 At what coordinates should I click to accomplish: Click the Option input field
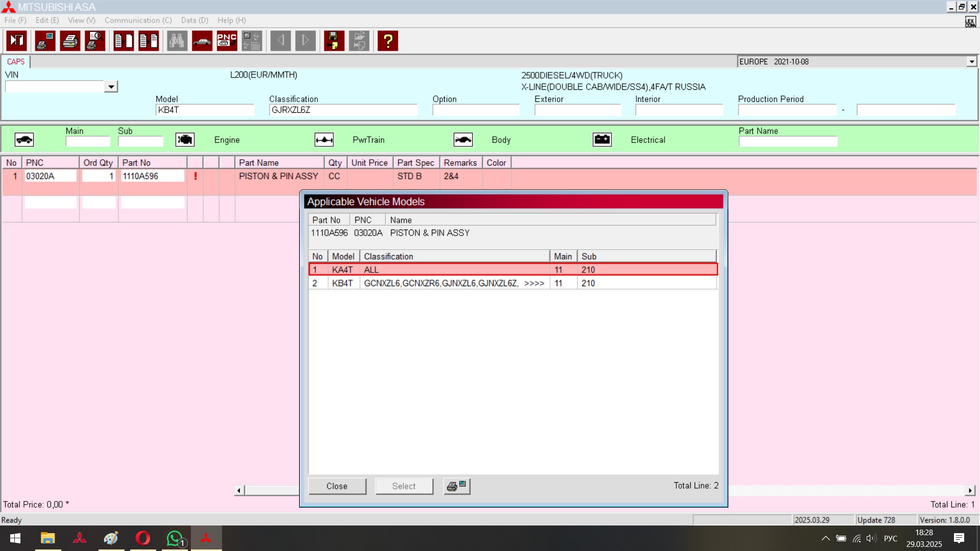click(476, 110)
